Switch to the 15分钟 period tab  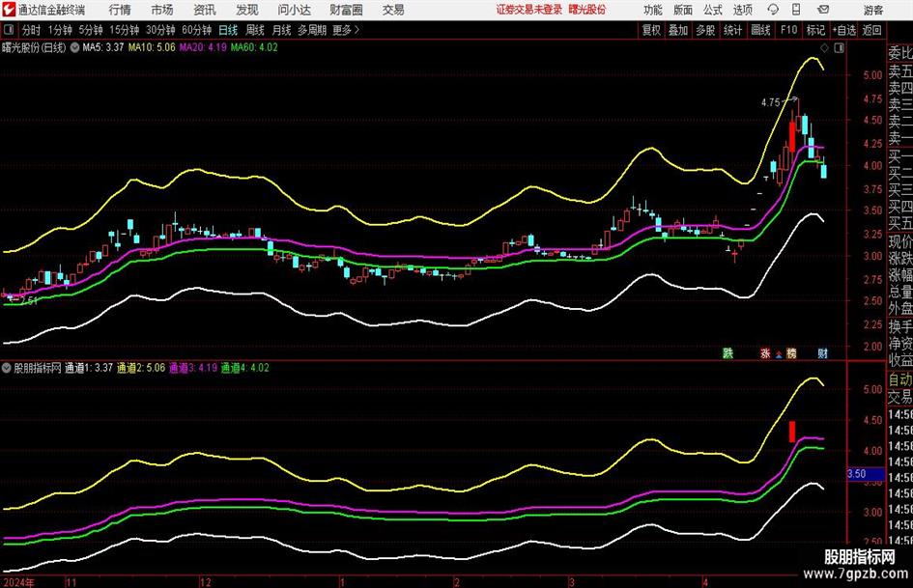click(x=125, y=30)
